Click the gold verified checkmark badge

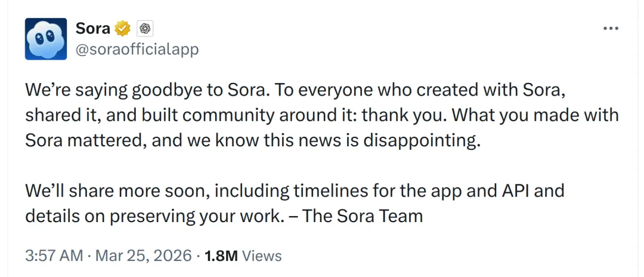[123, 28]
